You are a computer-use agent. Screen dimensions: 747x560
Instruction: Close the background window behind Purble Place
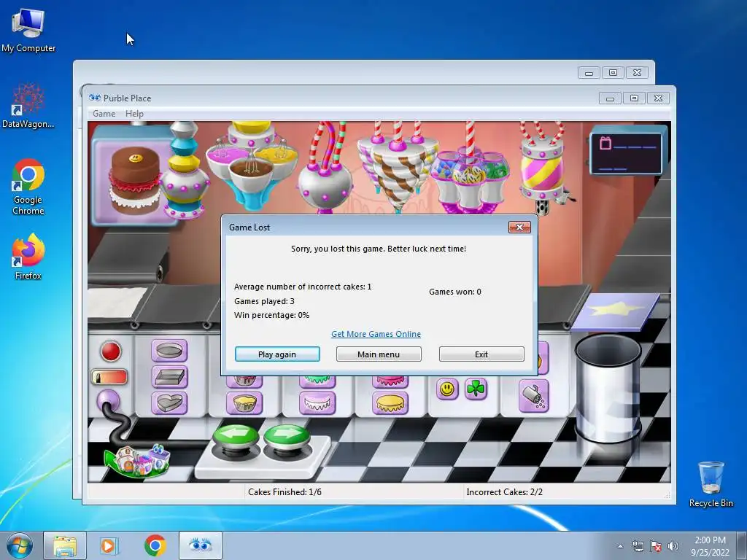pyautogui.click(x=637, y=72)
